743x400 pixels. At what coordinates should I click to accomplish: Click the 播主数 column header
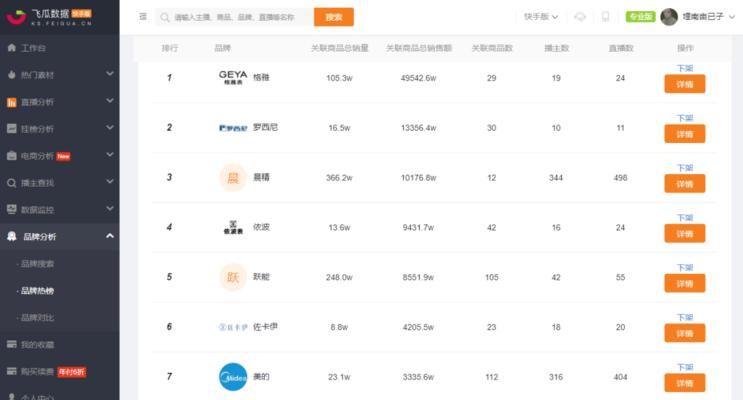(556, 48)
